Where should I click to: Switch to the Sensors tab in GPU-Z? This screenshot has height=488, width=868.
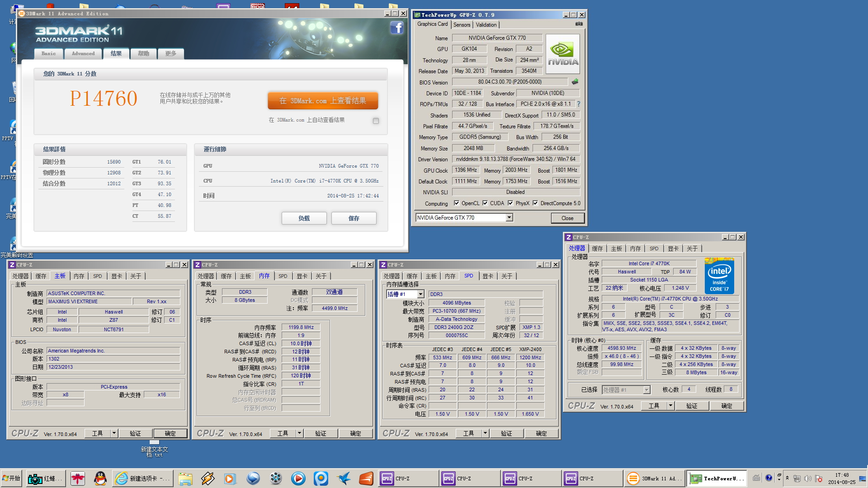[x=462, y=25]
